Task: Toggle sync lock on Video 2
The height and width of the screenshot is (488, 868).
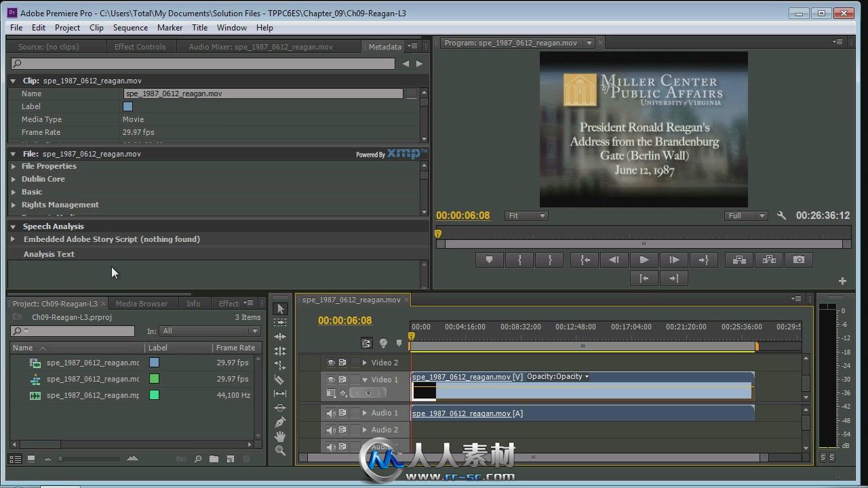Action: (x=342, y=363)
